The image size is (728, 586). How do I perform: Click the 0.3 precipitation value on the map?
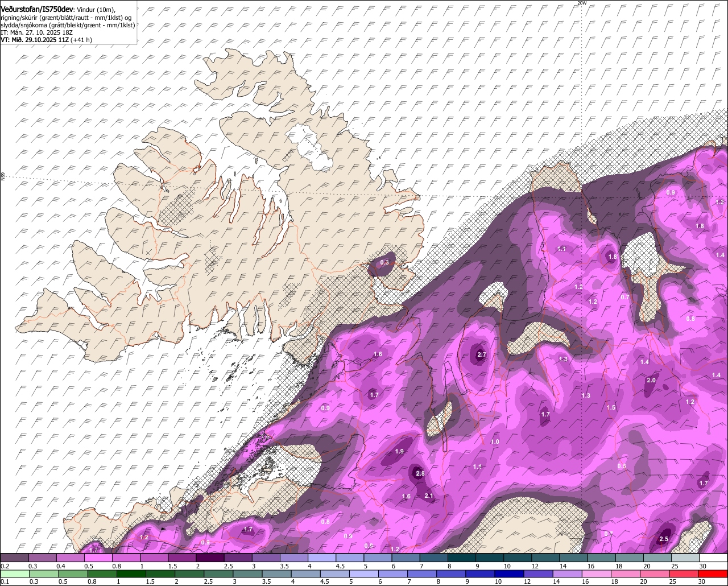click(x=384, y=262)
